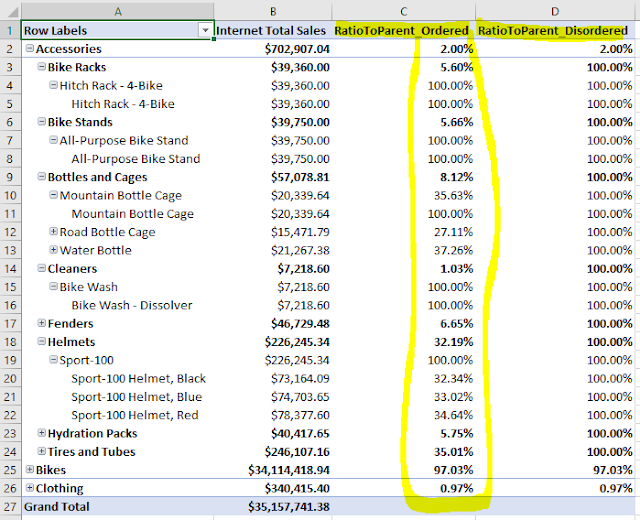
Task: Expand the Bikes group
Action: pyautogui.click(x=29, y=469)
